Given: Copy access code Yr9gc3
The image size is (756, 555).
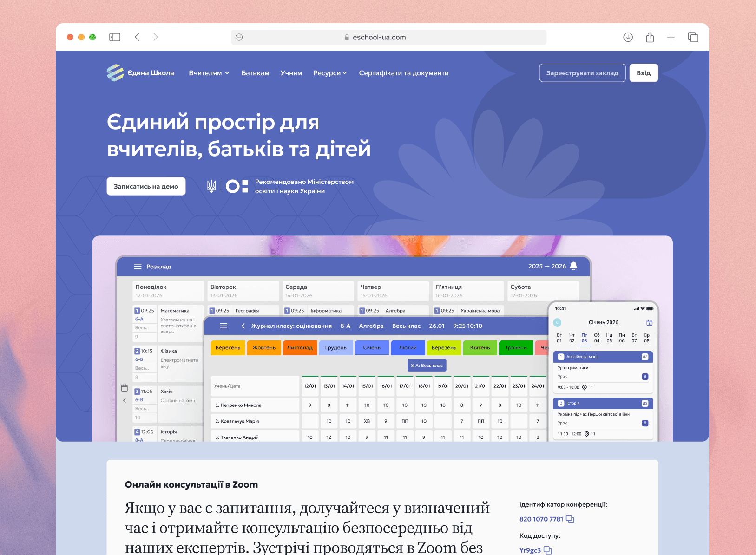Looking at the screenshot, I should pos(548,550).
